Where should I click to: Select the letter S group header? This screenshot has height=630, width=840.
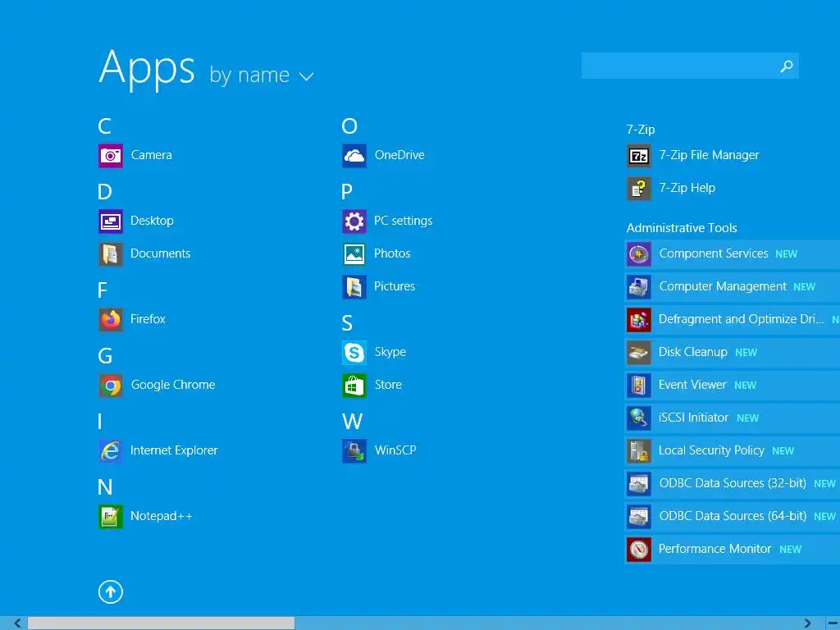point(347,323)
